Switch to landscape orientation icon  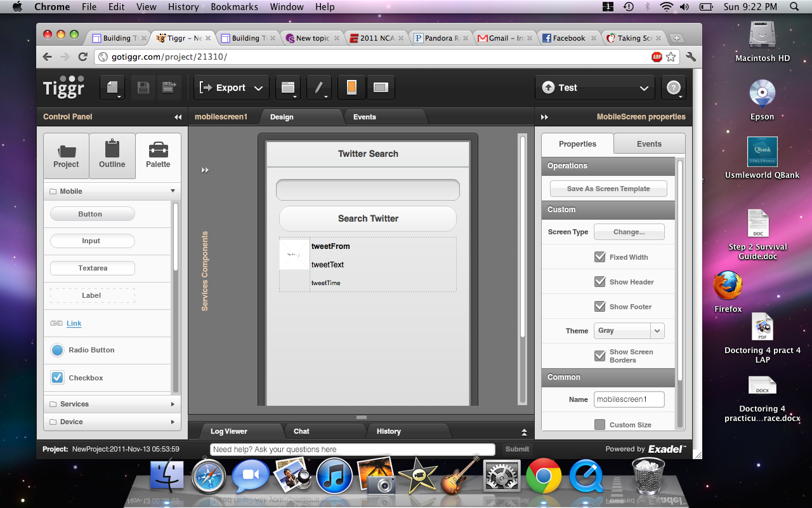[381, 88]
